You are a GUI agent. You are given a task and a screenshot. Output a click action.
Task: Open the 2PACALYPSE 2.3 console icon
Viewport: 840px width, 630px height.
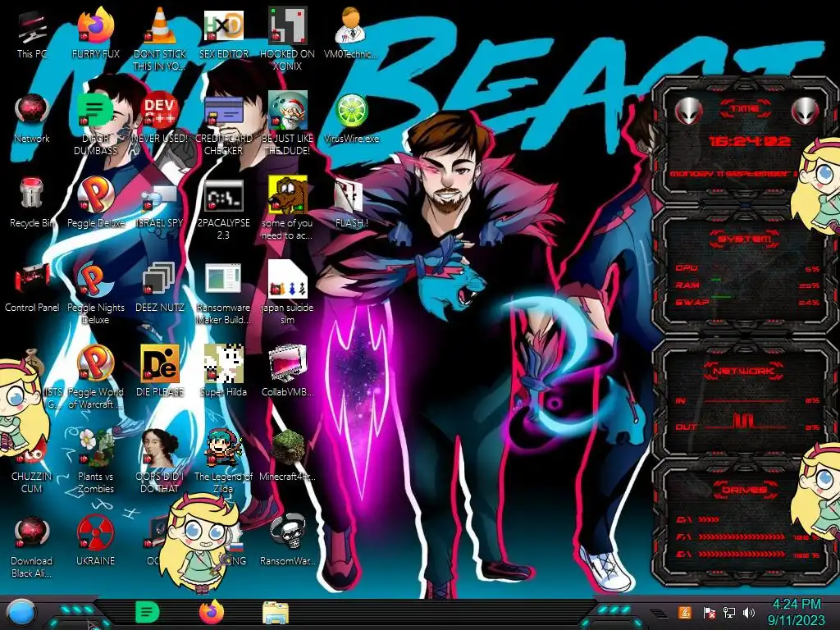click(224, 209)
